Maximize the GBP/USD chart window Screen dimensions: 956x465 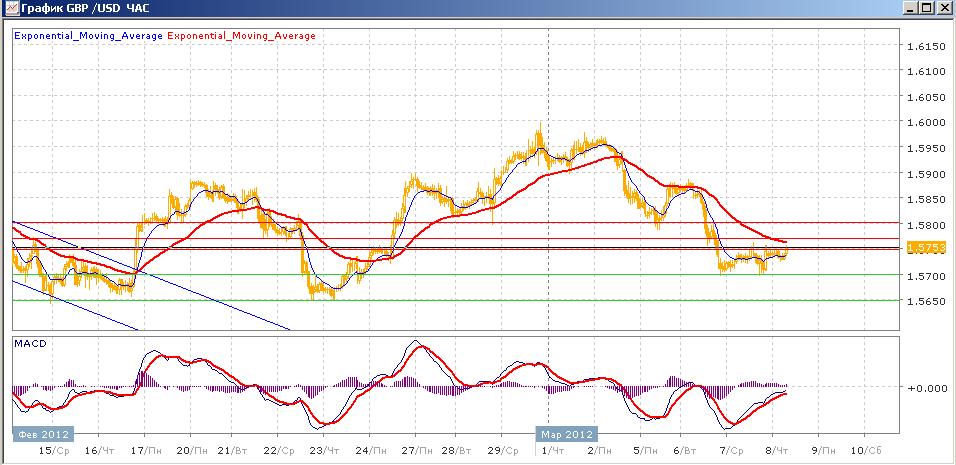pyautogui.click(x=926, y=8)
